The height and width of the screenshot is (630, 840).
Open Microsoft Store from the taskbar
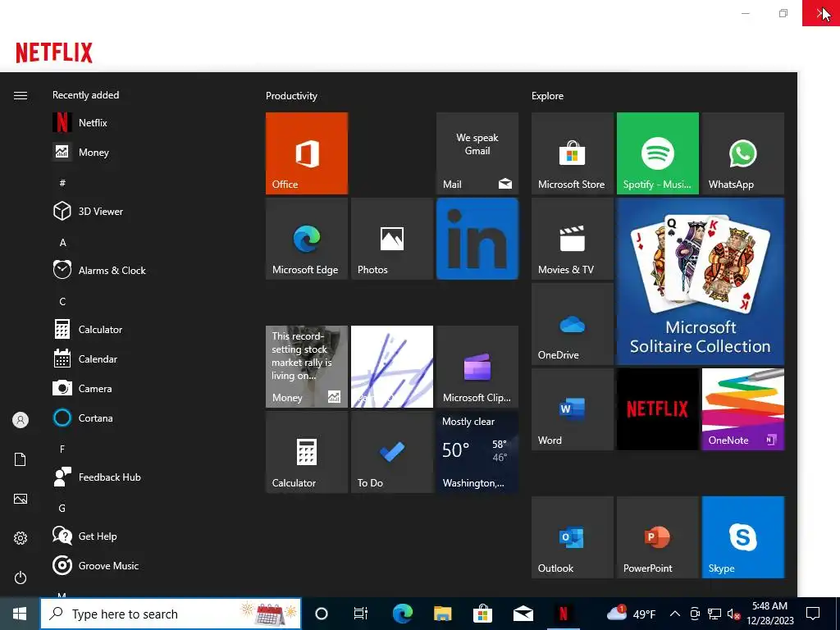pyautogui.click(x=482, y=614)
